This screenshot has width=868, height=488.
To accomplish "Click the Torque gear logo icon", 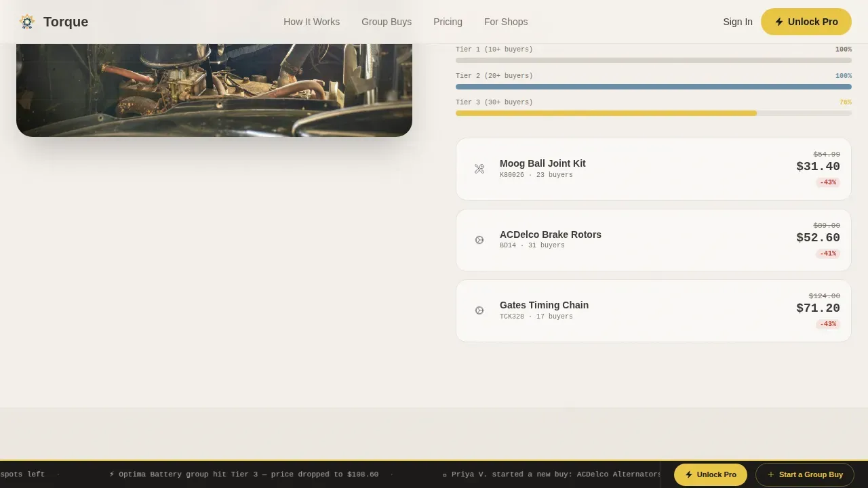I will point(27,22).
